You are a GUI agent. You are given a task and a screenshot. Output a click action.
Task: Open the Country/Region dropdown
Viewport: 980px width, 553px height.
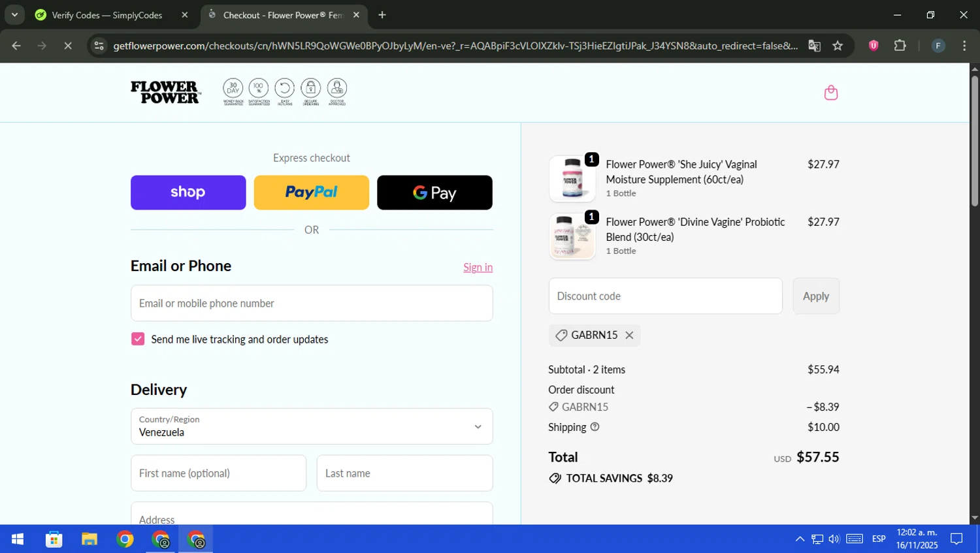tap(312, 426)
